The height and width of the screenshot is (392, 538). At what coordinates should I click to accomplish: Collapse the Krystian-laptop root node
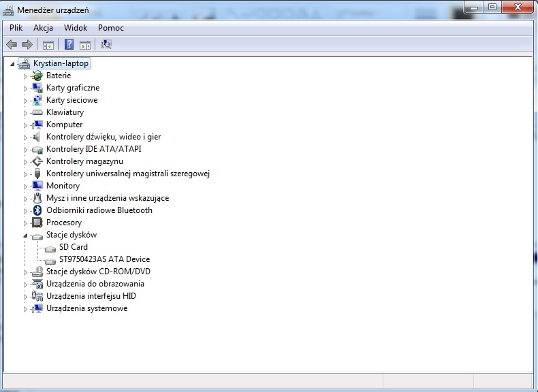pos(12,64)
